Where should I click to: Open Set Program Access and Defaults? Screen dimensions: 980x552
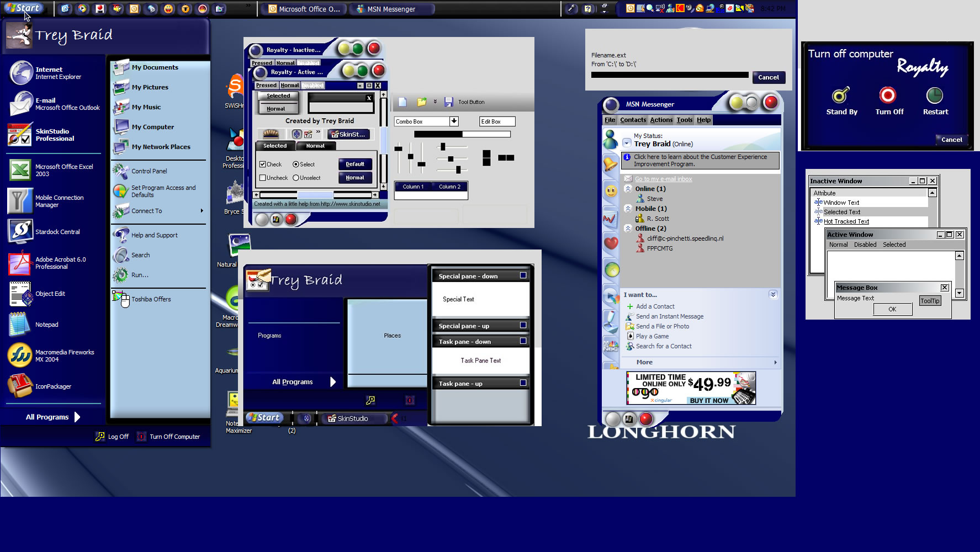(159, 191)
